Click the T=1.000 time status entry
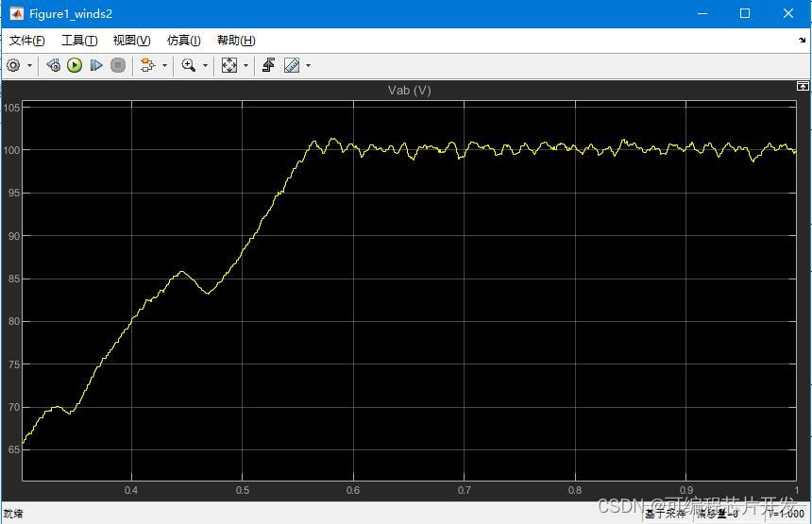Viewport: 812px width, 524px height. point(787,514)
